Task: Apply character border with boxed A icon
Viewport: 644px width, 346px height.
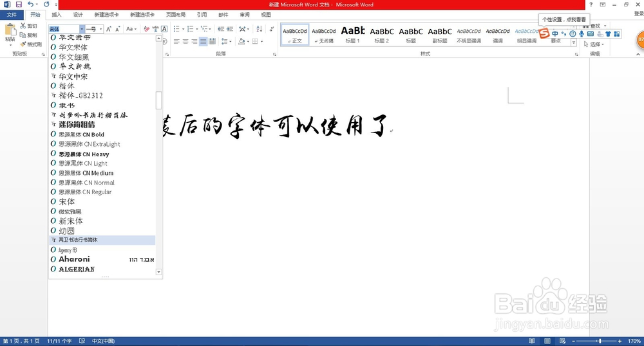Action: pyautogui.click(x=164, y=29)
